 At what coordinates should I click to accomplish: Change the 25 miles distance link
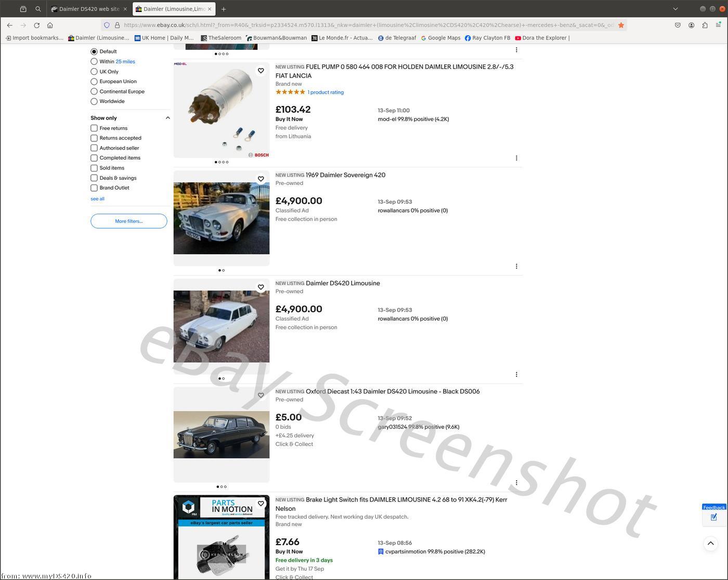[125, 62]
